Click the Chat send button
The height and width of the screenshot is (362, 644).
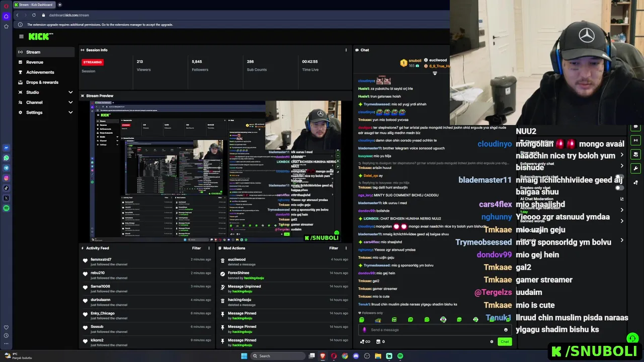505,341
